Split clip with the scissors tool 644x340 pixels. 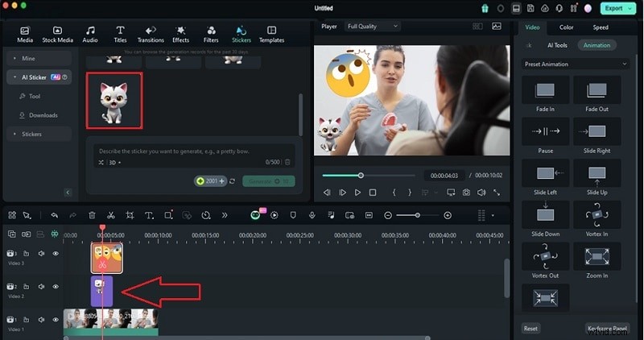(x=111, y=215)
